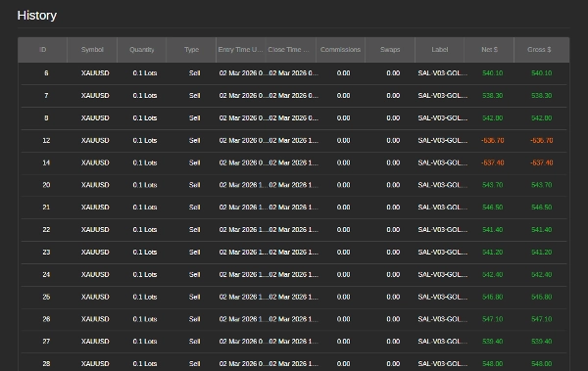Select the trade ID 28 cell
This screenshot has width=588, height=371.
[x=46, y=364]
